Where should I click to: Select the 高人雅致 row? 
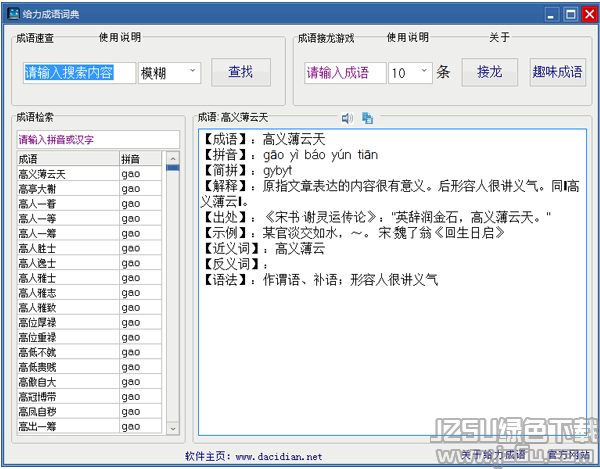pos(90,308)
